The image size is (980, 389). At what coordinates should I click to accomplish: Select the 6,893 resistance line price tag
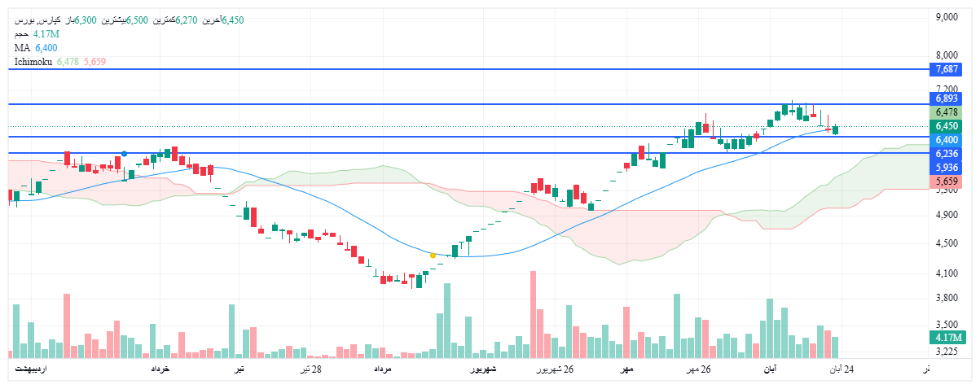pos(946,98)
